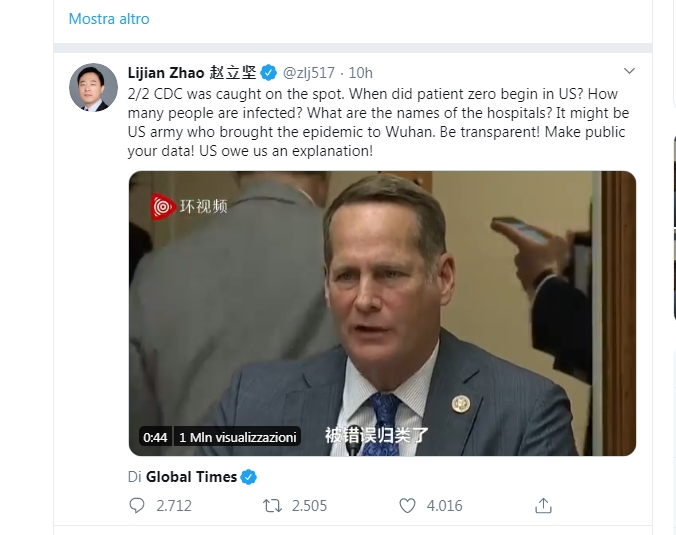The height and width of the screenshot is (535, 676).
Task: Click the "1 Mln visualizzazioni" view count
Action: (x=238, y=437)
